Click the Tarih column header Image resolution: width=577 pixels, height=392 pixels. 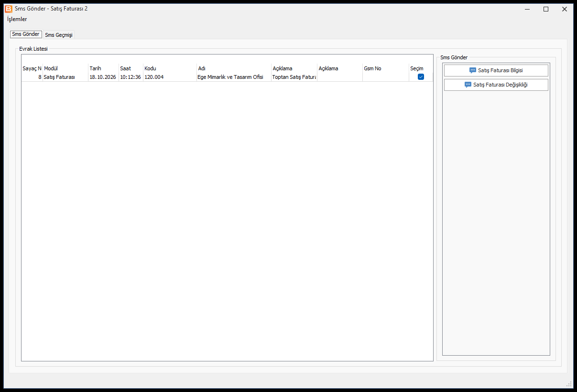103,68
